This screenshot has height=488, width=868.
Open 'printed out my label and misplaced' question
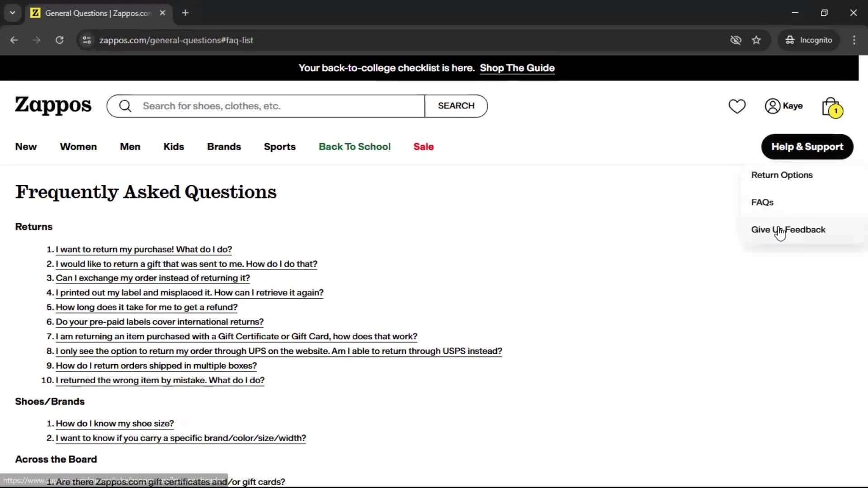[189, 293]
